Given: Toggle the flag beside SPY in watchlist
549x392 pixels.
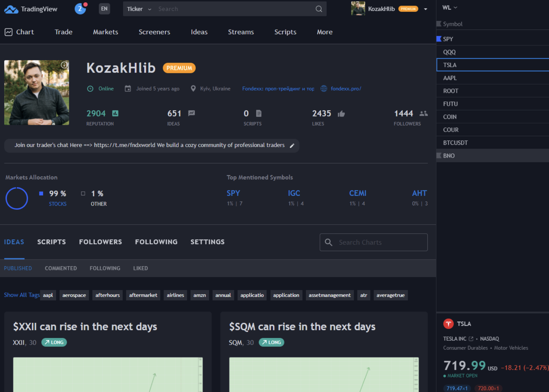Looking at the screenshot, I should click(x=439, y=39).
